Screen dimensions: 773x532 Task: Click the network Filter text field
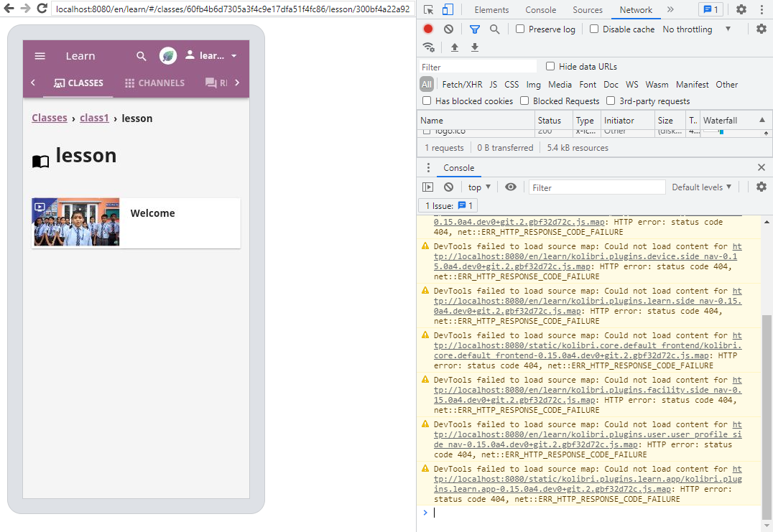point(478,67)
